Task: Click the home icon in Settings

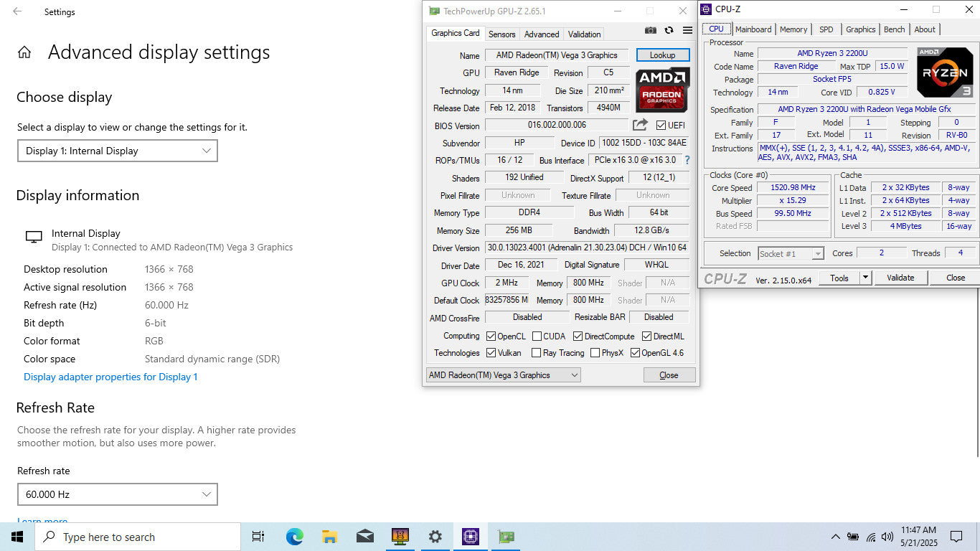Action: (24, 52)
